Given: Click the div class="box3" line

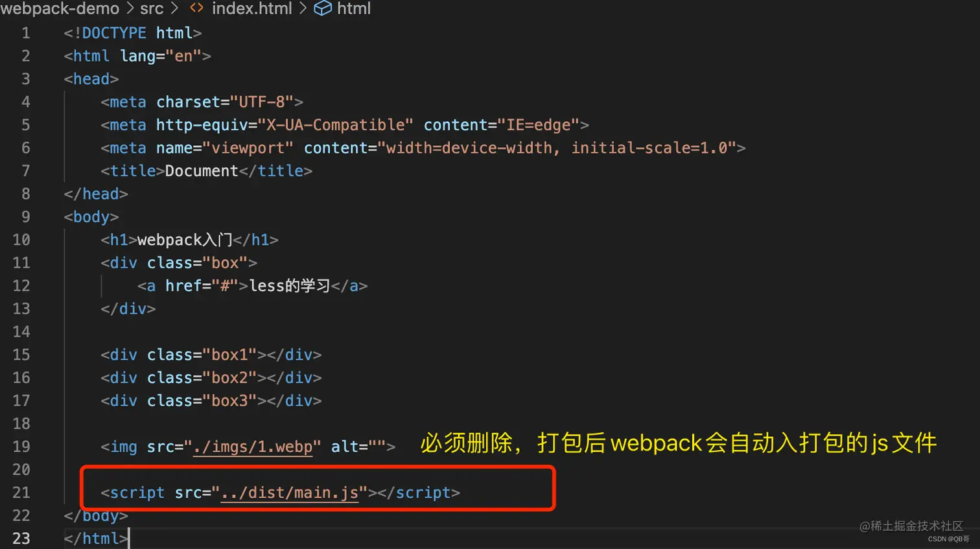Looking at the screenshot, I should point(211,401).
